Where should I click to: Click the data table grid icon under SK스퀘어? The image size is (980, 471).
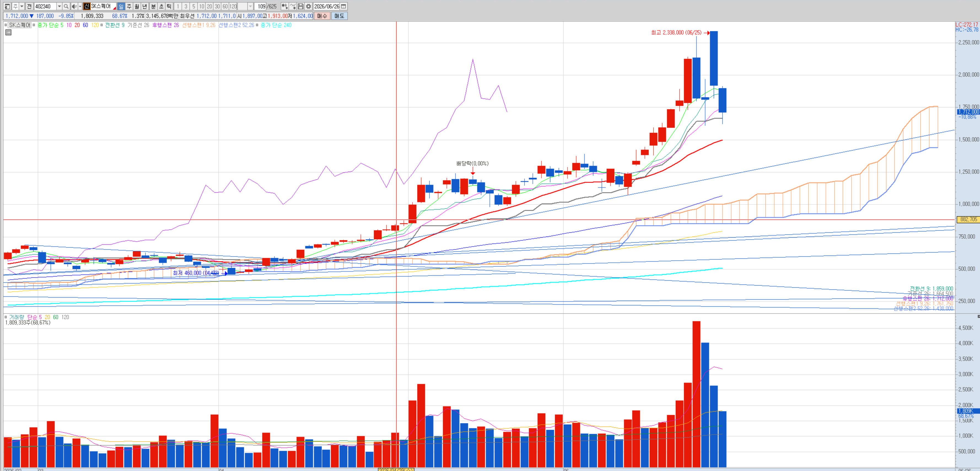coord(8,32)
